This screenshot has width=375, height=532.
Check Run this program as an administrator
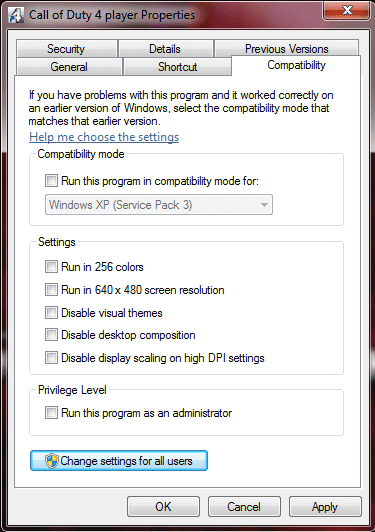pyautogui.click(x=51, y=413)
